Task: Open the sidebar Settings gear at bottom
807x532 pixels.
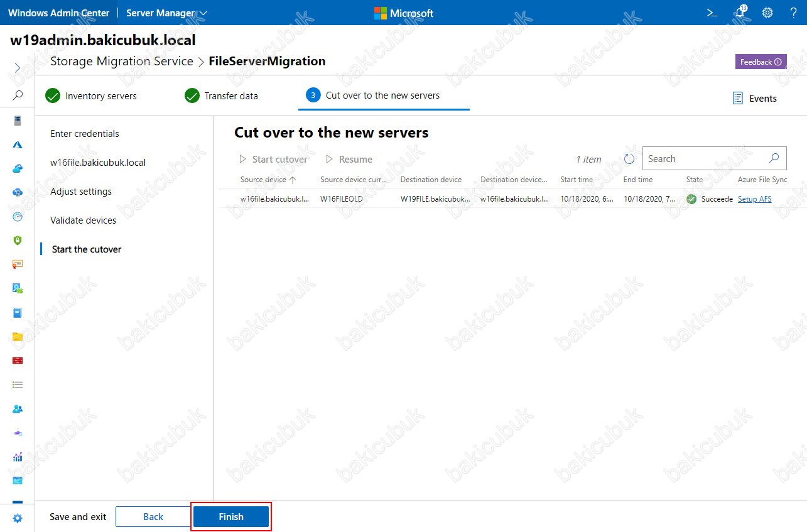Action: pyautogui.click(x=18, y=518)
